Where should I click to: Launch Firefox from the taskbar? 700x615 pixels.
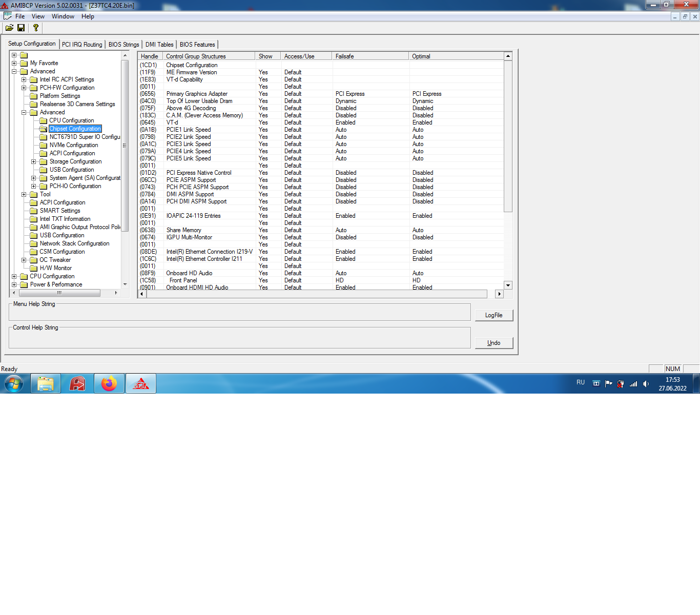tap(109, 383)
